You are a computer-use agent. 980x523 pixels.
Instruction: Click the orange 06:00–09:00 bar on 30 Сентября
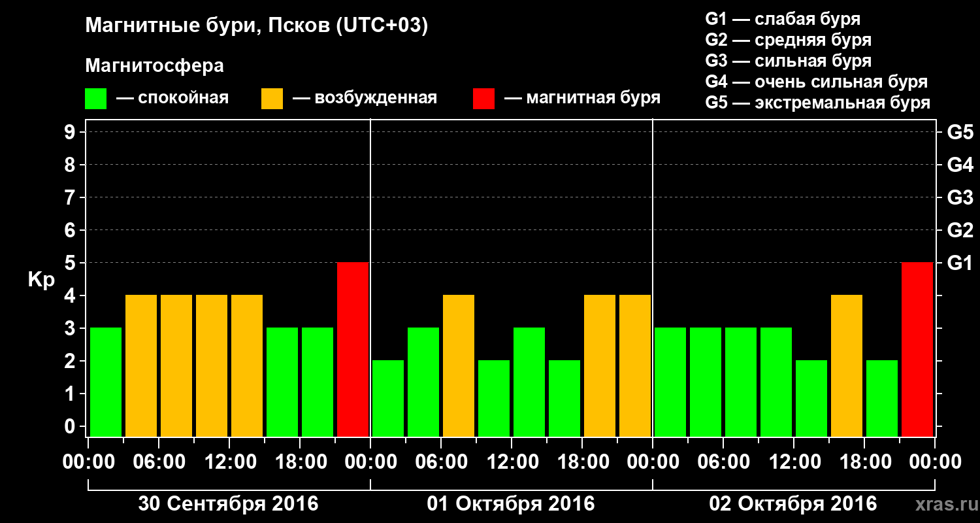[176, 365]
